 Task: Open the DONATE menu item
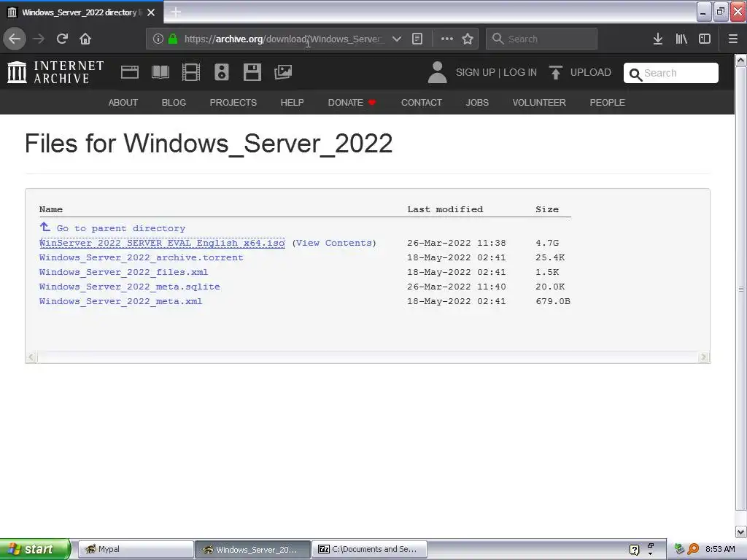(x=352, y=102)
